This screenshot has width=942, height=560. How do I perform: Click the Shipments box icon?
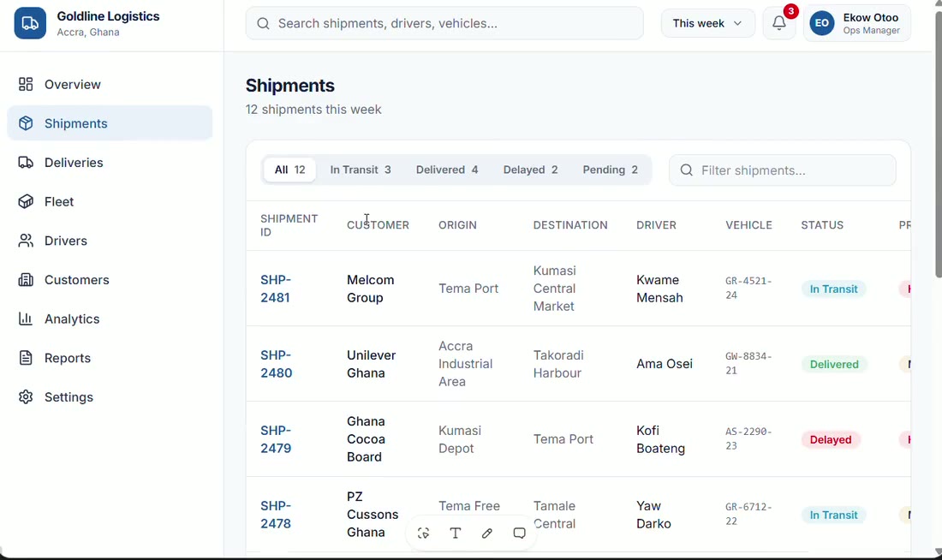pos(26,123)
